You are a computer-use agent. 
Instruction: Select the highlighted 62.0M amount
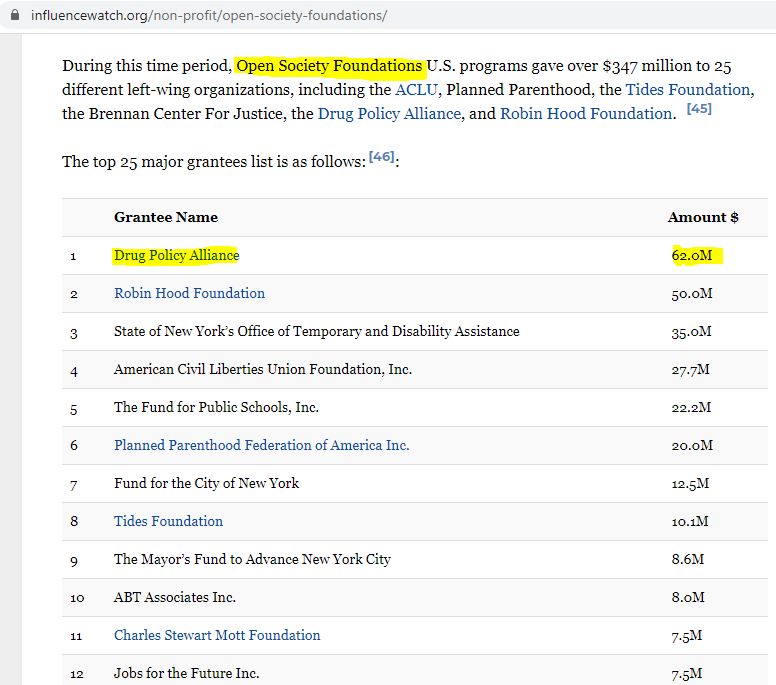tap(692, 255)
